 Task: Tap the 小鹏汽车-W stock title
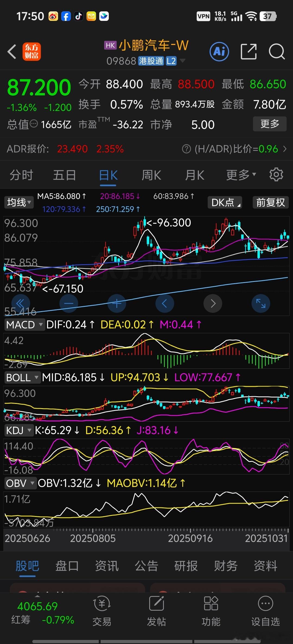click(x=154, y=45)
